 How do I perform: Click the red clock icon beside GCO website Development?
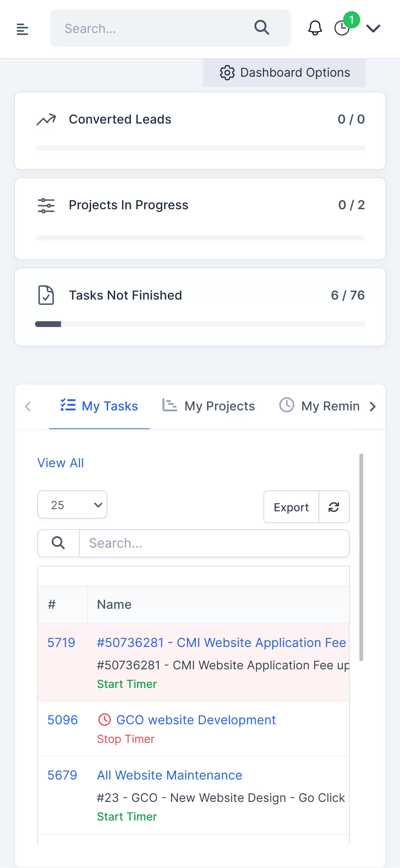point(104,720)
